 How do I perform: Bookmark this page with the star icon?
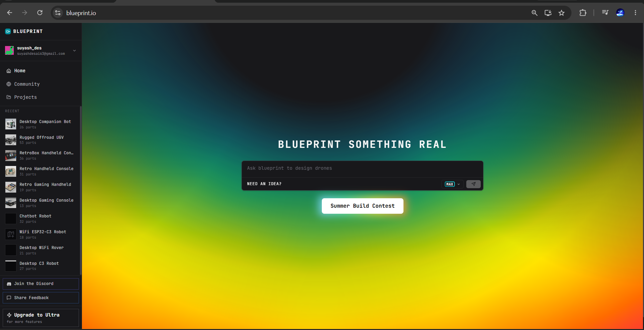(x=561, y=13)
